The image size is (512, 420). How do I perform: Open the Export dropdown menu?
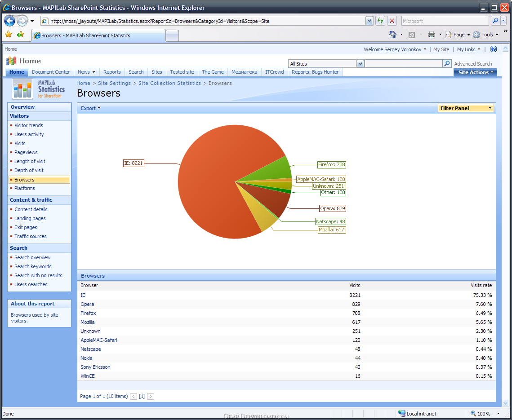(x=90, y=108)
